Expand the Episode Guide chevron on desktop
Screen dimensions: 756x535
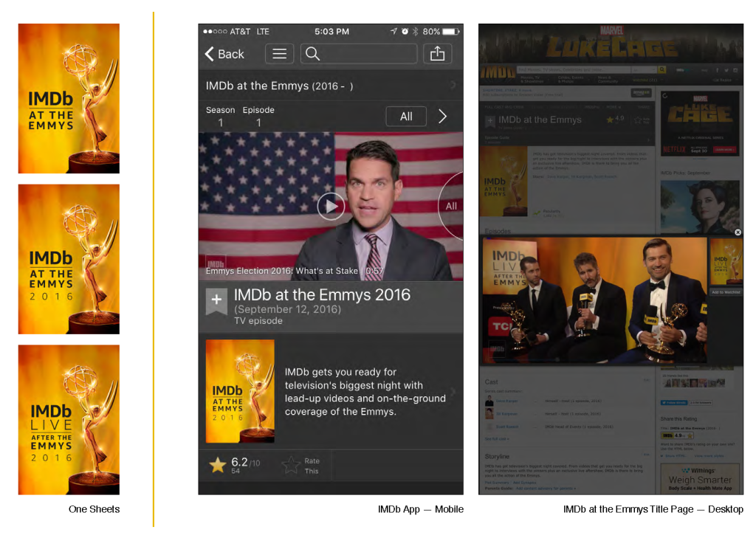(648, 140)
